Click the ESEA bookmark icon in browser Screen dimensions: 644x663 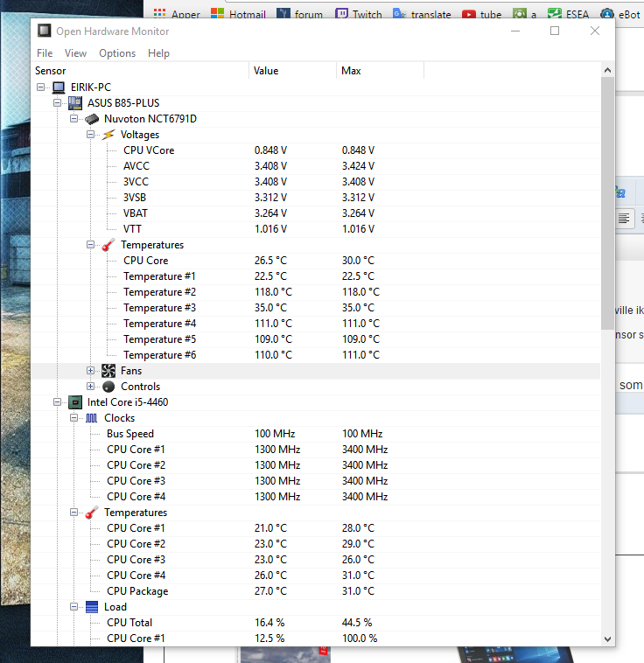tap(554, 14)
